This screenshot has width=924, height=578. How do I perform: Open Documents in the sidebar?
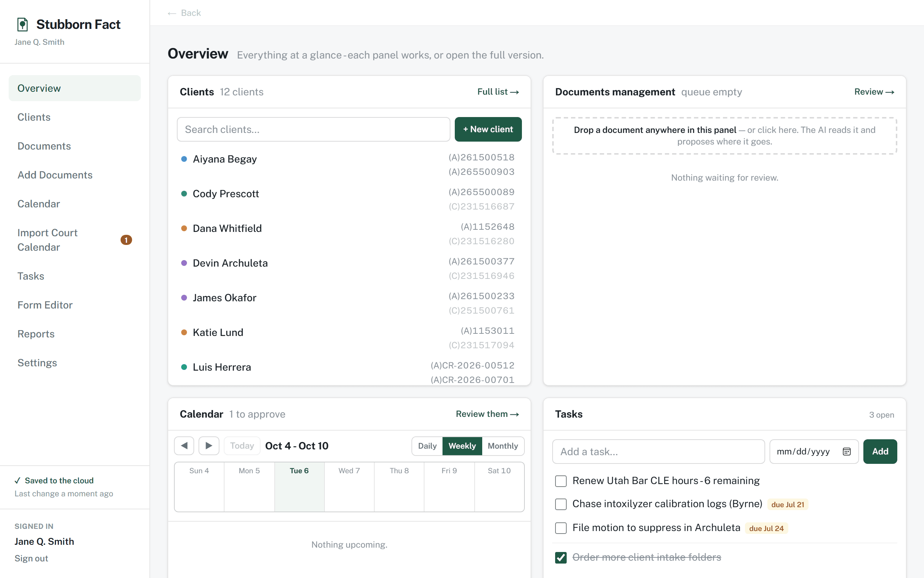click(74, 146)
